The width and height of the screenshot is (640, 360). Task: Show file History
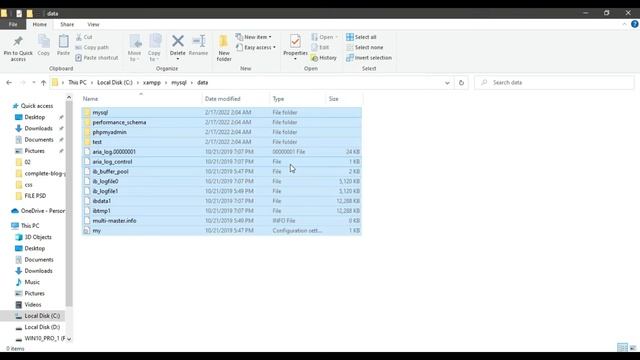point(324,58)
